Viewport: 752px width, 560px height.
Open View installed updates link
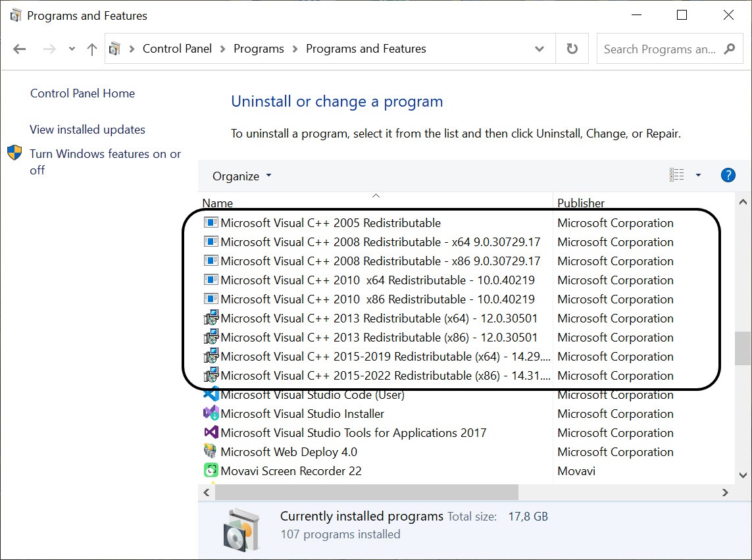(88, 130)
